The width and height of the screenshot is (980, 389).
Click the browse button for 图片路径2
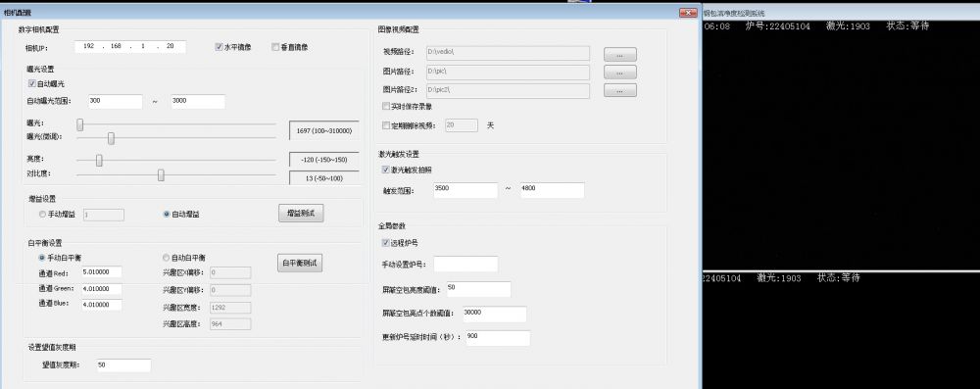coord(620,91)
